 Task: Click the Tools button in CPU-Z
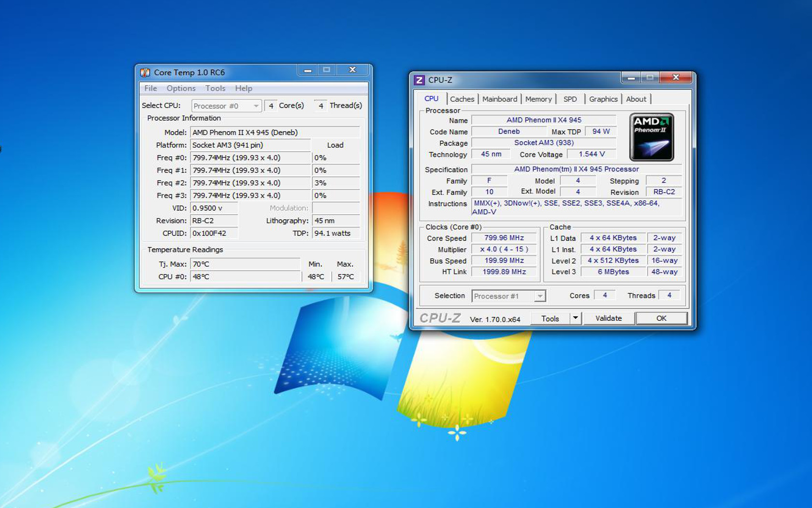coord(550,318)
